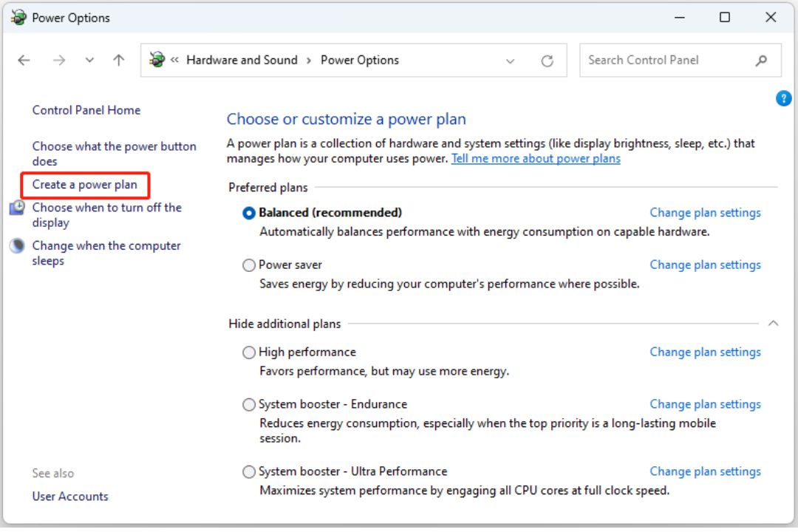Navigate to Hardware and Sound breadcrumb
The width and height of the screenshot is (798, 532).
[242, 60]
